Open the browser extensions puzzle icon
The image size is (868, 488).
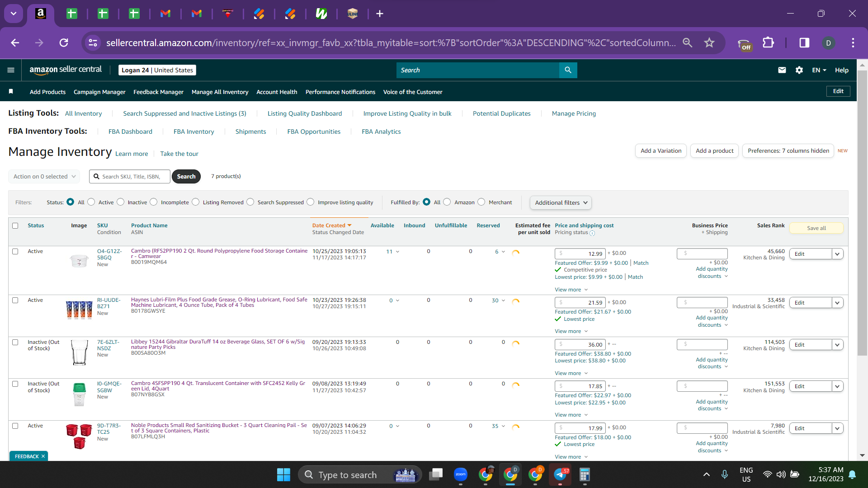(768, 43)
